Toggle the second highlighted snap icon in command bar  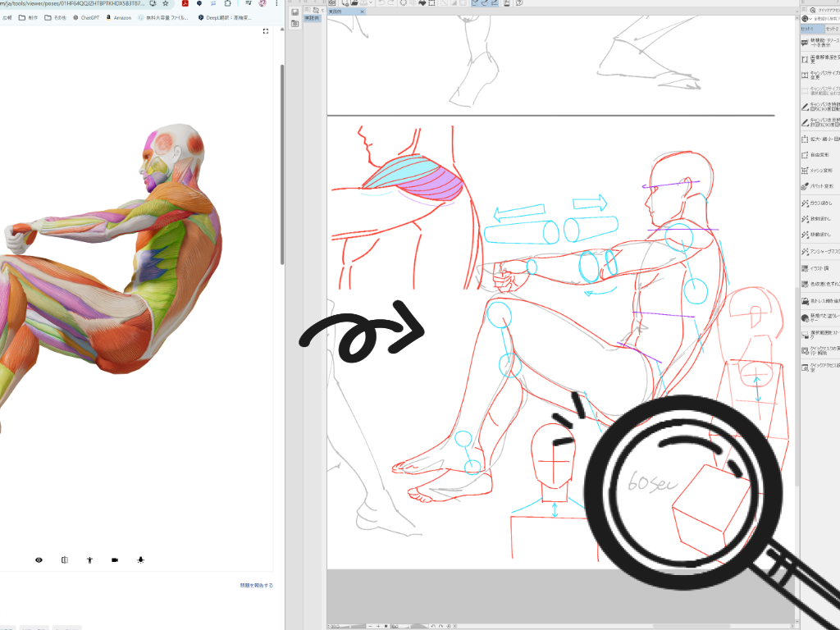point(485,2)
